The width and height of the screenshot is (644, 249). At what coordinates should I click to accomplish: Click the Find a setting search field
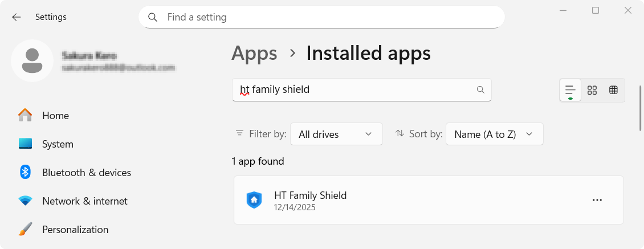coord(331,17)
